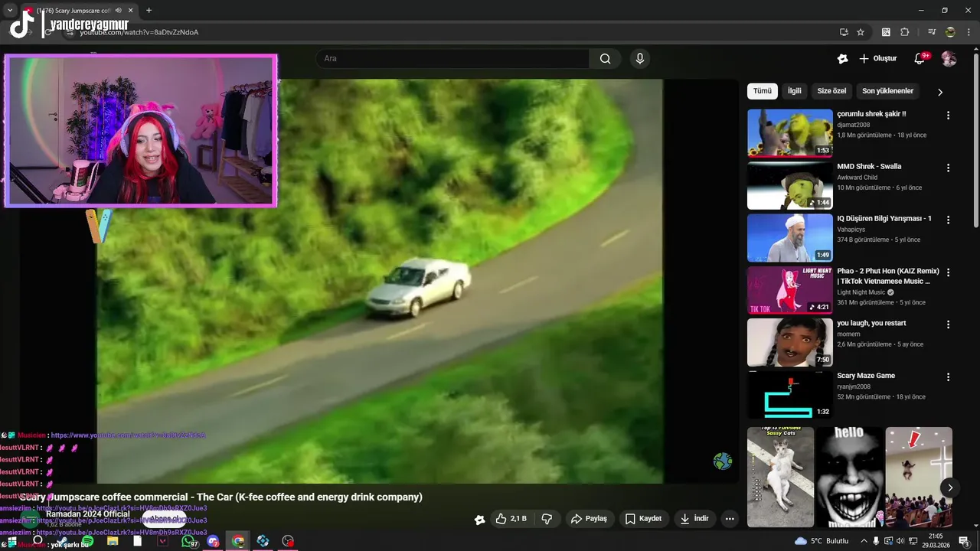Image resolution: width=980 pixels, height=551 pixels.
Task: Select the İlgili filter chip
Action: (x=795, y=91)
